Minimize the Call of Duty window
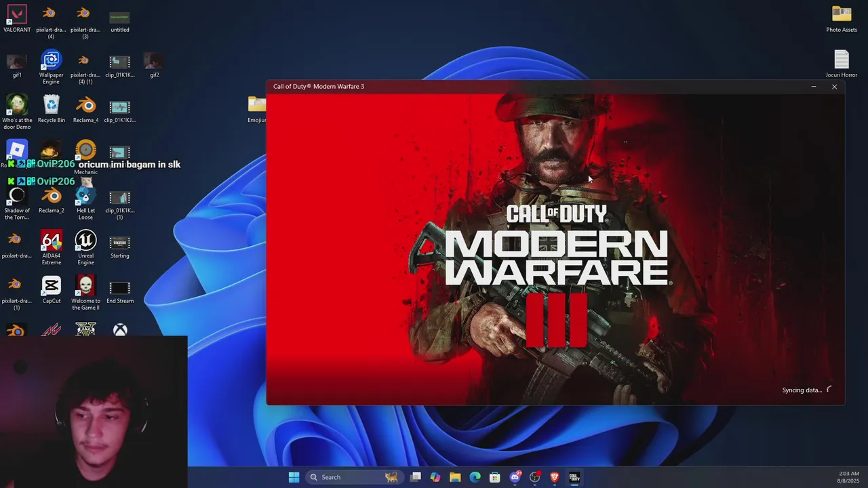Screen dimensions: 868x488 point(814,86)
